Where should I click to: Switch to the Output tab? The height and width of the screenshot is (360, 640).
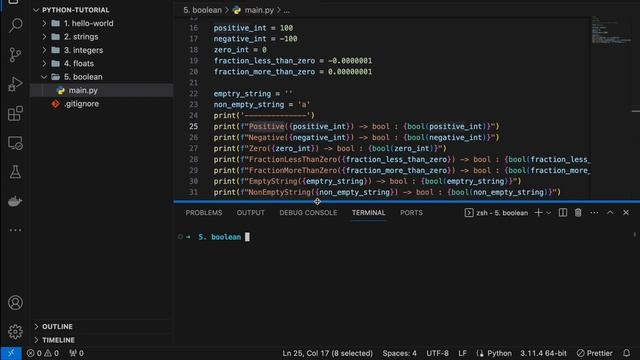(251, 213)
